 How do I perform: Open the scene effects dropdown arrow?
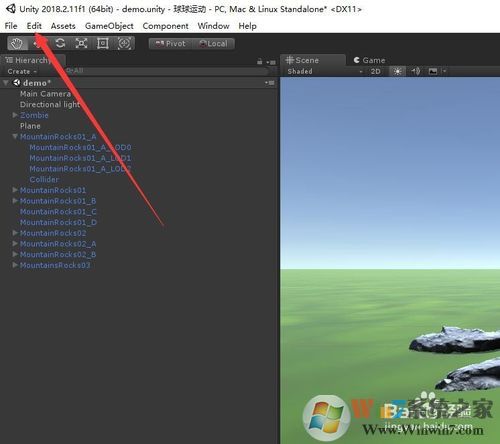[444, 71]
